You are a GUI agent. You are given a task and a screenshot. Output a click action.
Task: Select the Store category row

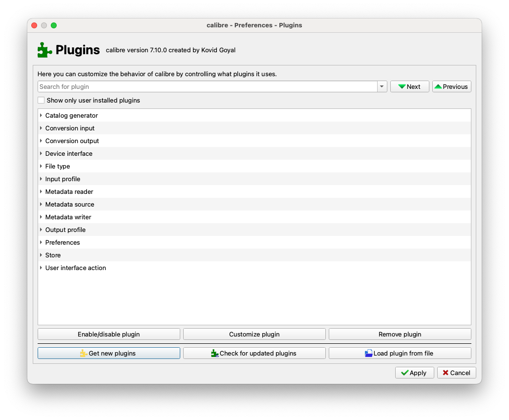(x=53, y=255)
